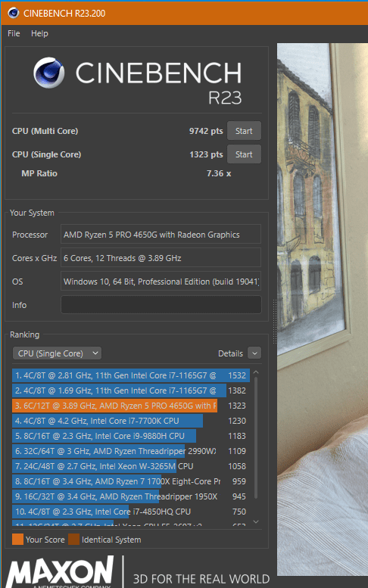Screen dimensions: 368x588
Task: Open the CPU (Single Core) ranking dropdown
Action: pyautogui.click(x=57, y=353)
